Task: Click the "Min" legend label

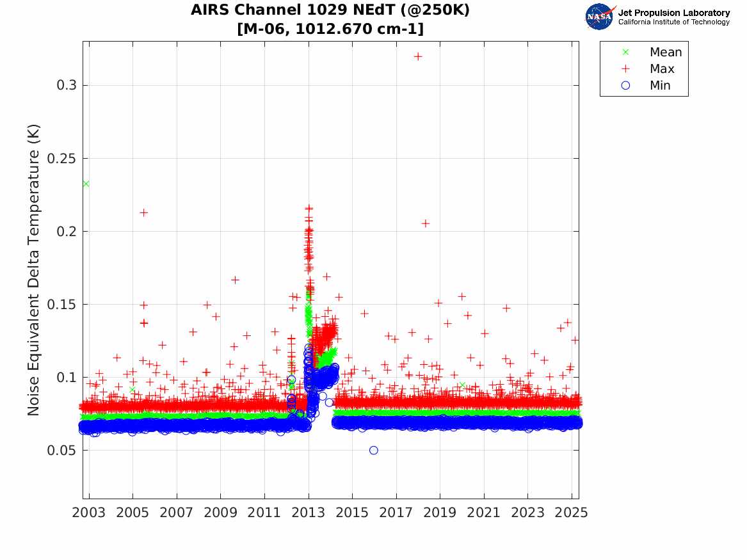Action: pos(660,85)
